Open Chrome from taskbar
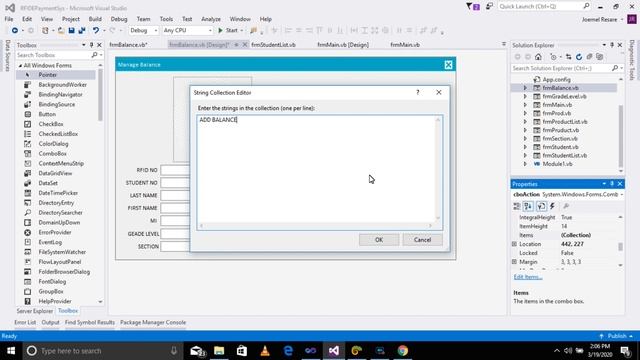The height and width of the screenshot is (360, 640). [403, 351]
